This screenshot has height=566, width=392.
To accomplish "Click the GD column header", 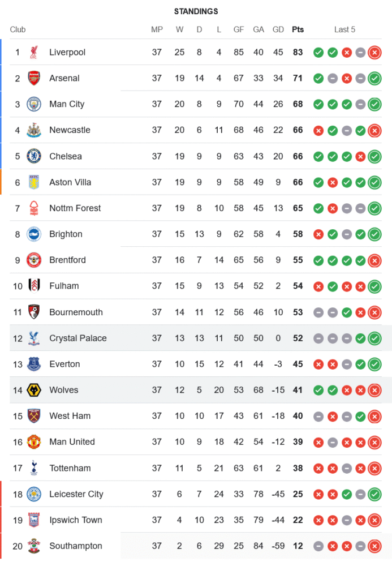I will 278,29.
